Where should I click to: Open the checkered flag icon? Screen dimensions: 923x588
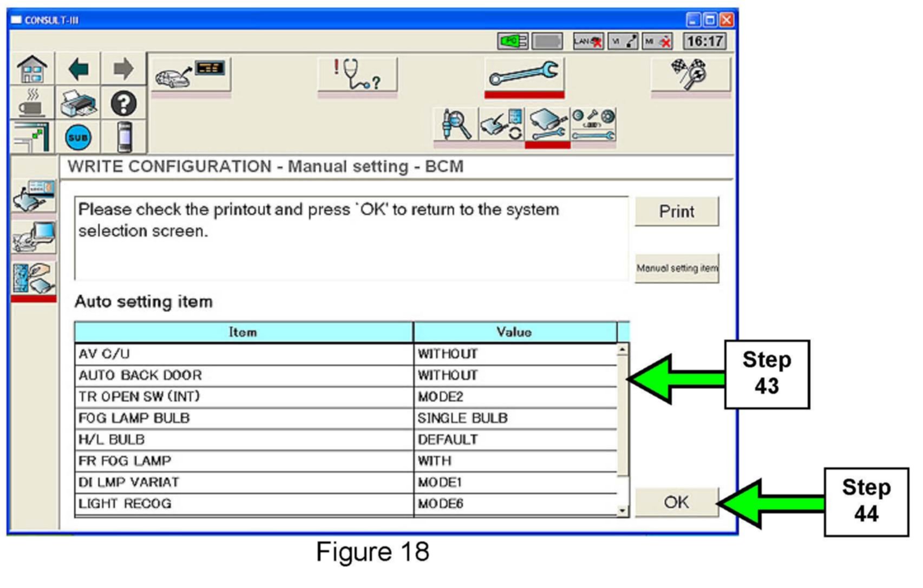tap(690, 75)
